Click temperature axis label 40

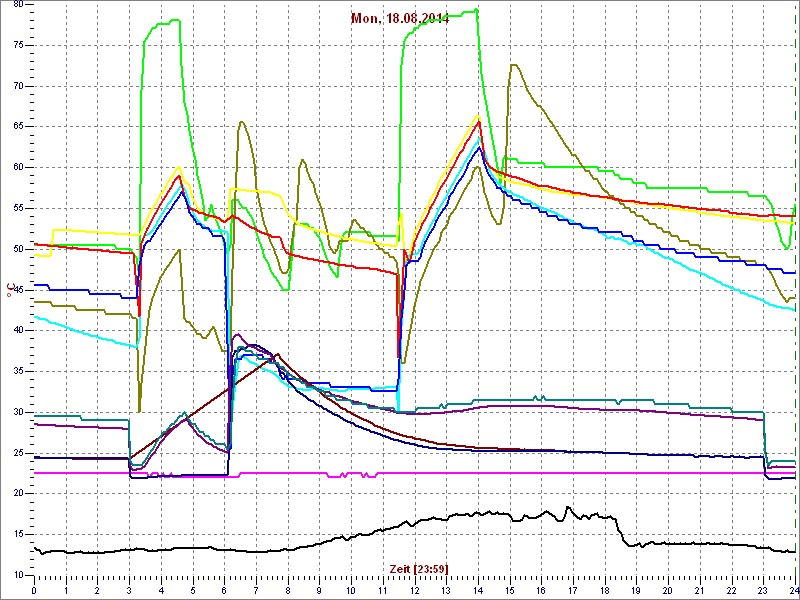(17, 331)
